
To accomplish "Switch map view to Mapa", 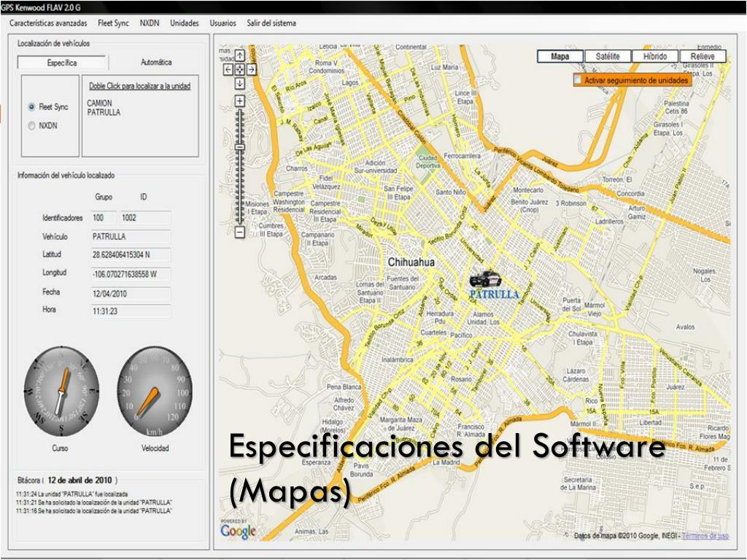I will click(x=560, y=56).
